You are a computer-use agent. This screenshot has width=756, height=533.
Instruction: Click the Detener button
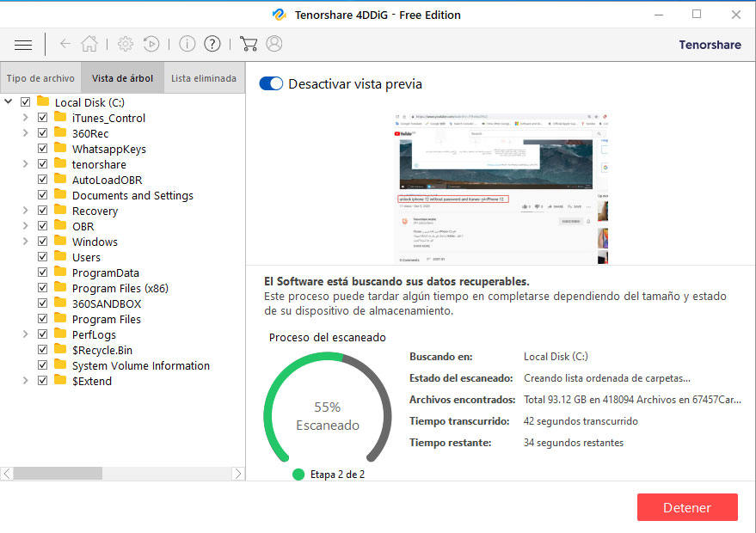(x=687, y=507)
